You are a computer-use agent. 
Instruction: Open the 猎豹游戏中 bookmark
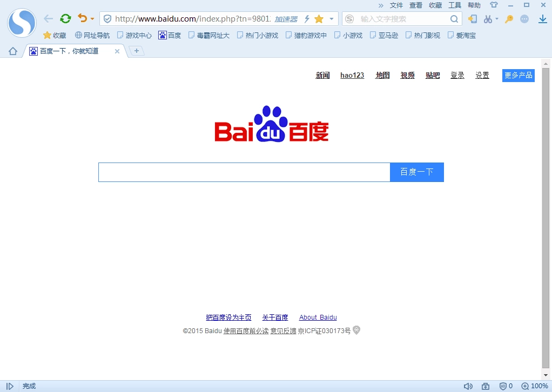(306, 35)
